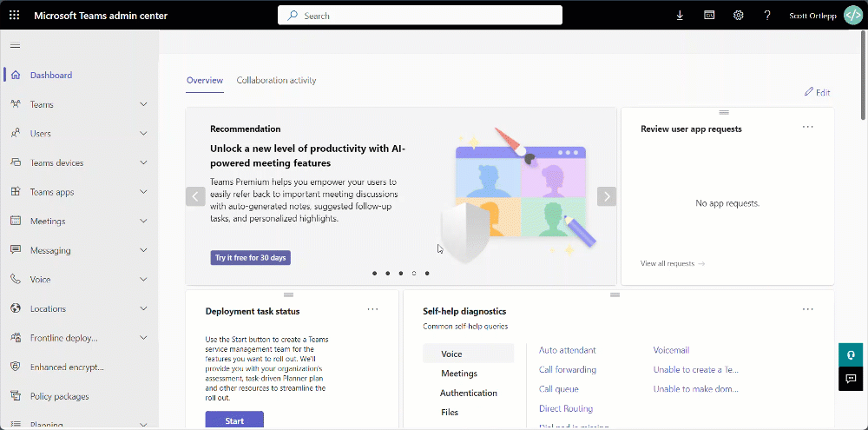Open more options on Deployment task status
The height and width of the screenshot is (430, 868).
point(372,309)
